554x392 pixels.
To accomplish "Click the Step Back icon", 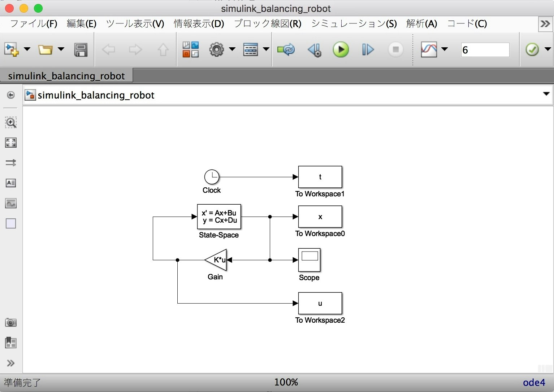I will click(315, 50).
